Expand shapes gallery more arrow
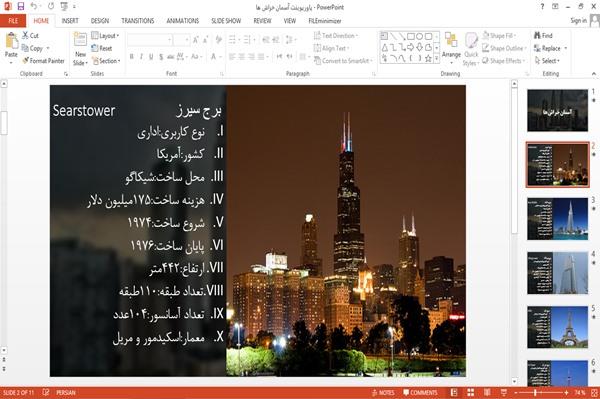 [x=436, y=58]
